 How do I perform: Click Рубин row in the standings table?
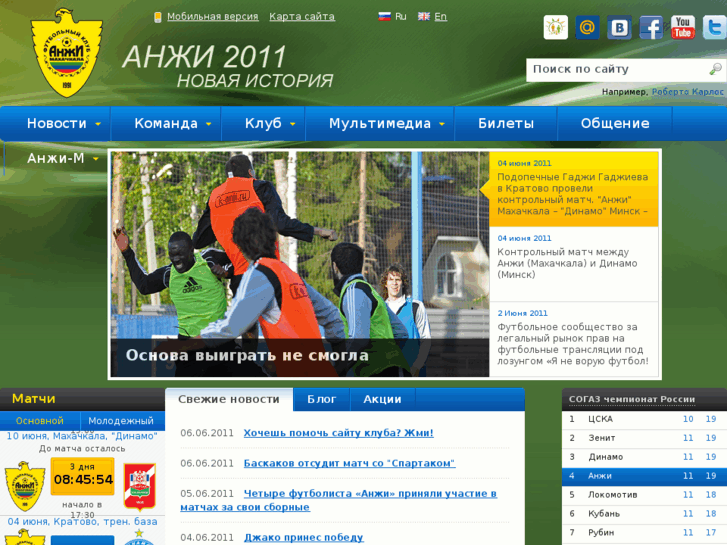[644, 533]
